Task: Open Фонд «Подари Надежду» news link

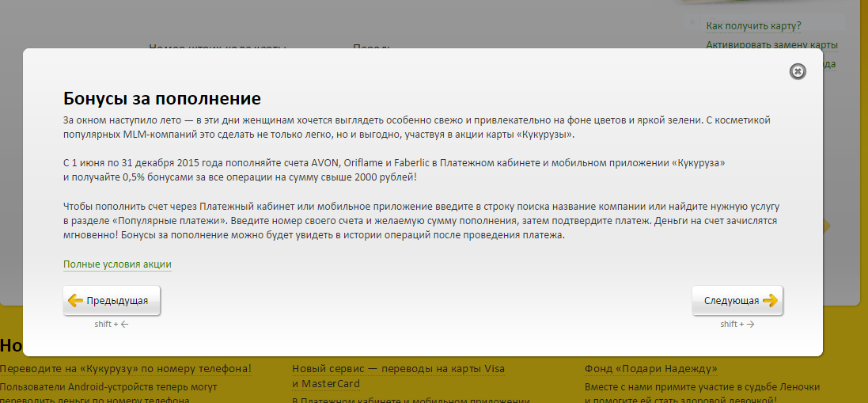Action: click(x=651, y=369)
